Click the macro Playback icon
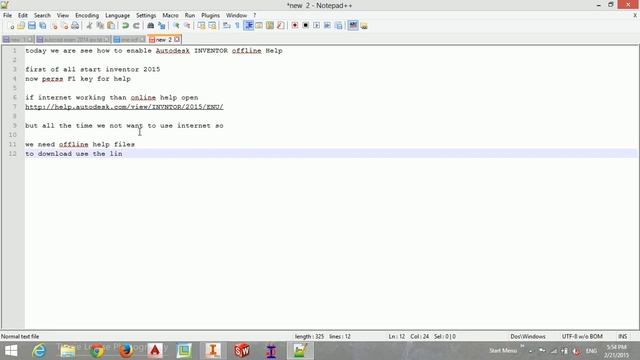Image resolution: width=640 pixels, height=360 pixels. [x=317, y=26]
